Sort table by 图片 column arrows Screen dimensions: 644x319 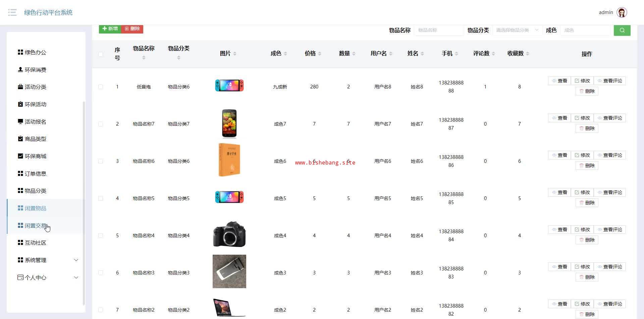click(x=235, y=54)
